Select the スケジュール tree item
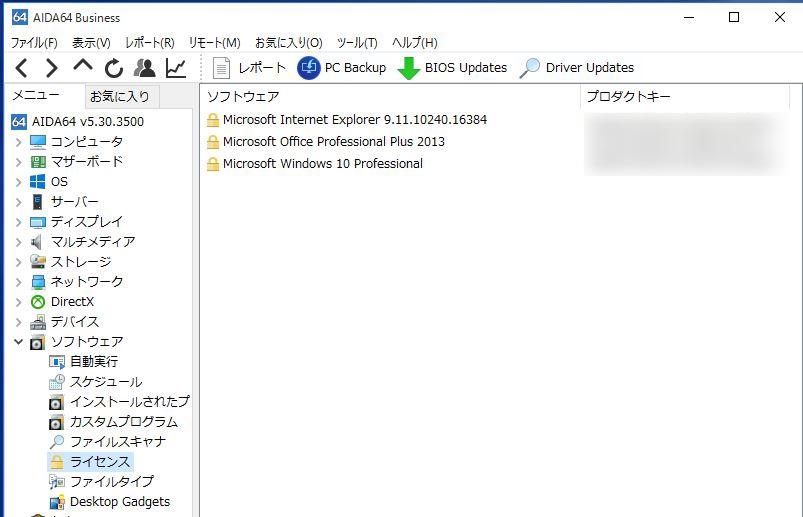 point(105,382)
